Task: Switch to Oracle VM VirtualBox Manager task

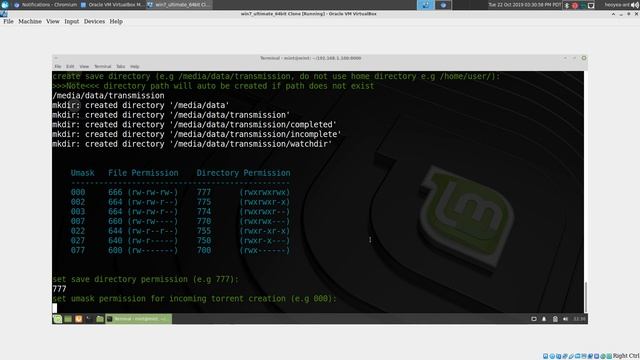Action: click(x=112, y=5)
